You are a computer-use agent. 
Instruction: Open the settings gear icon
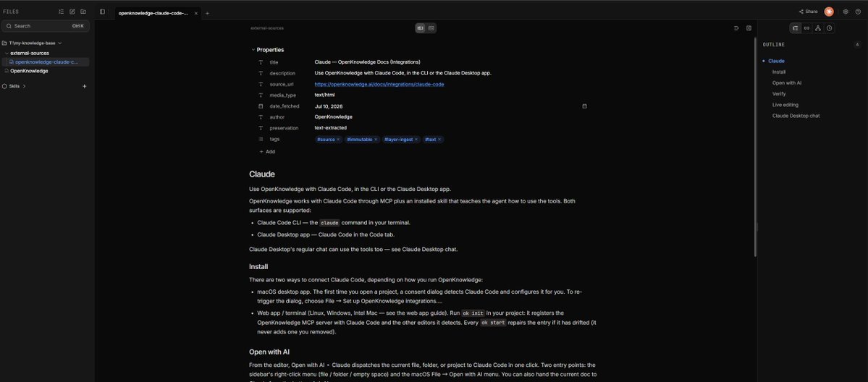point(846,12)
